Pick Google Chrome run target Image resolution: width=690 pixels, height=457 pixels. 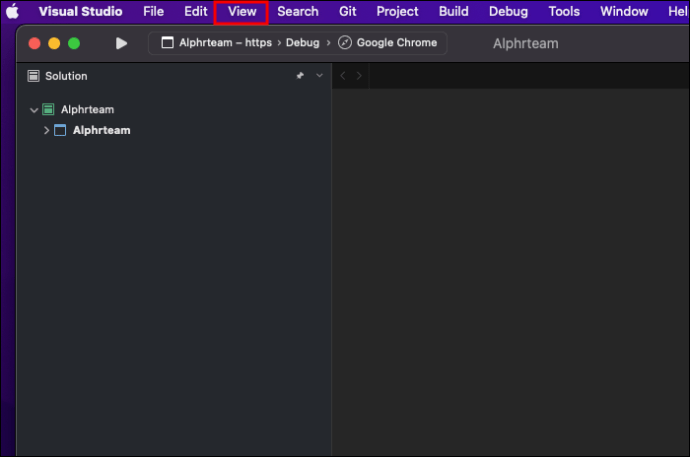(x=396, y=43)
